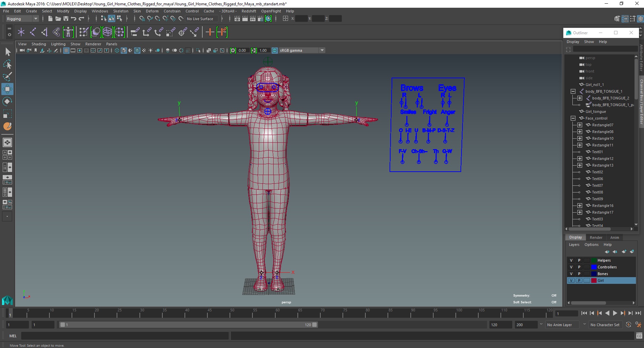The image size is (644, 348).
Task: Open the layer editor Options menu
Action: (591, 245)
